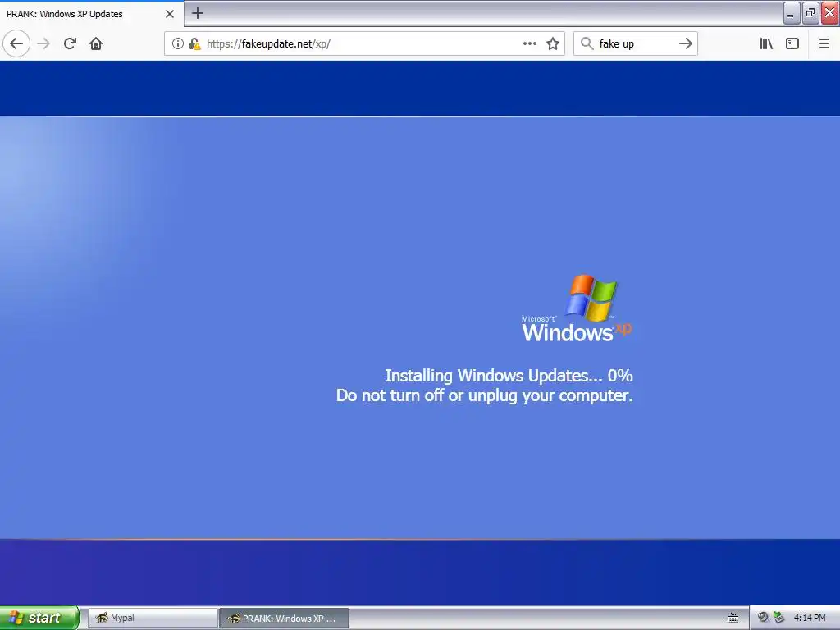Select the PRANK: Windows XP taskbar button
Viewport: 840px width, 630px height.
pos(285,618)
